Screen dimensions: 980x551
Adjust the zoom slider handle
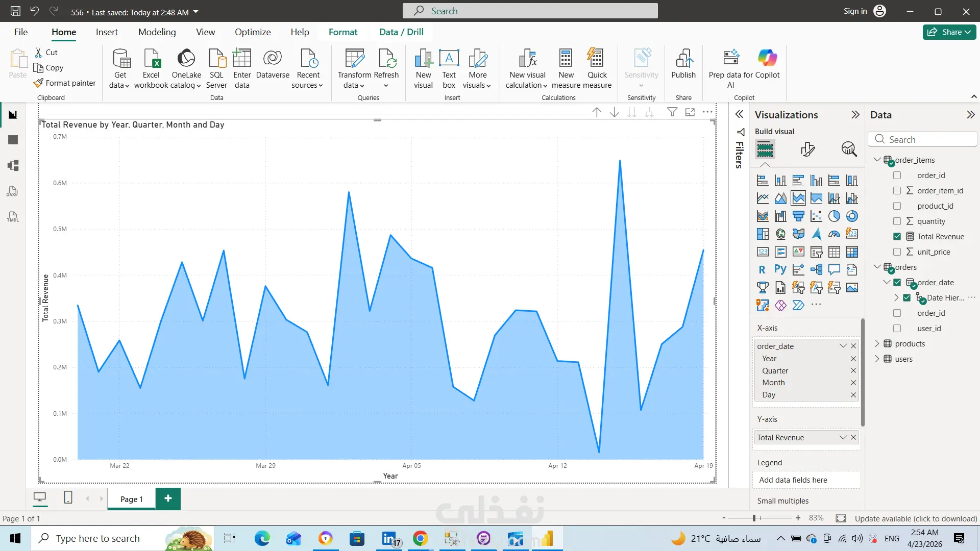click(754, 518)
